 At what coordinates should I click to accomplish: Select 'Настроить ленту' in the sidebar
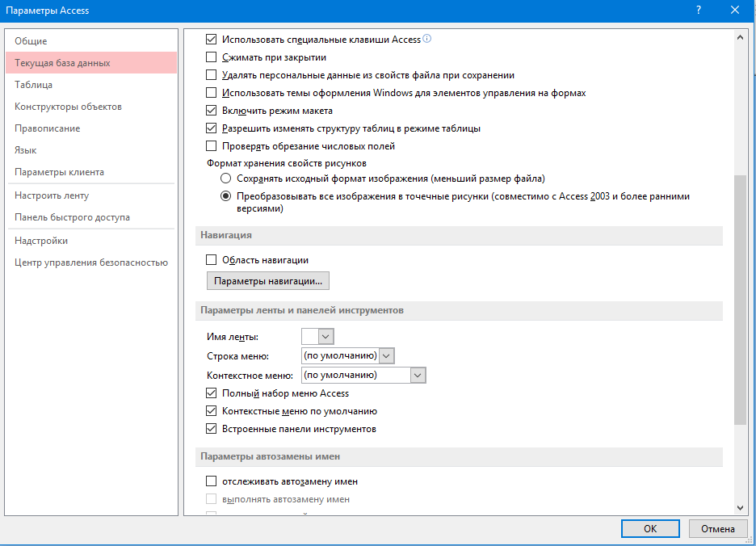click(52, 195)
